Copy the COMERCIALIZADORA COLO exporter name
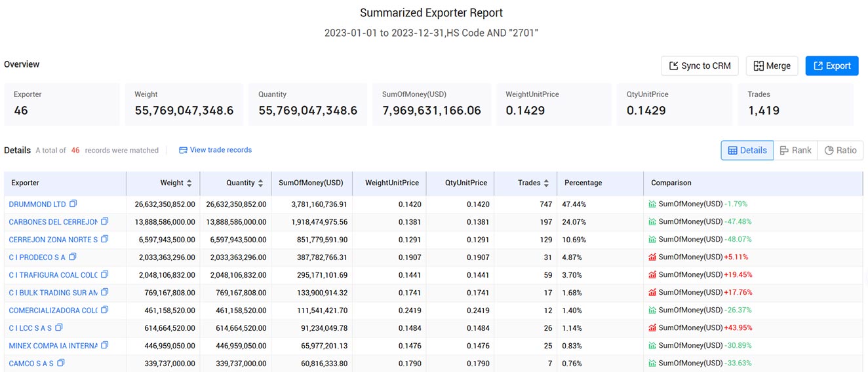 pyautogui.click(x=104, y=310)
